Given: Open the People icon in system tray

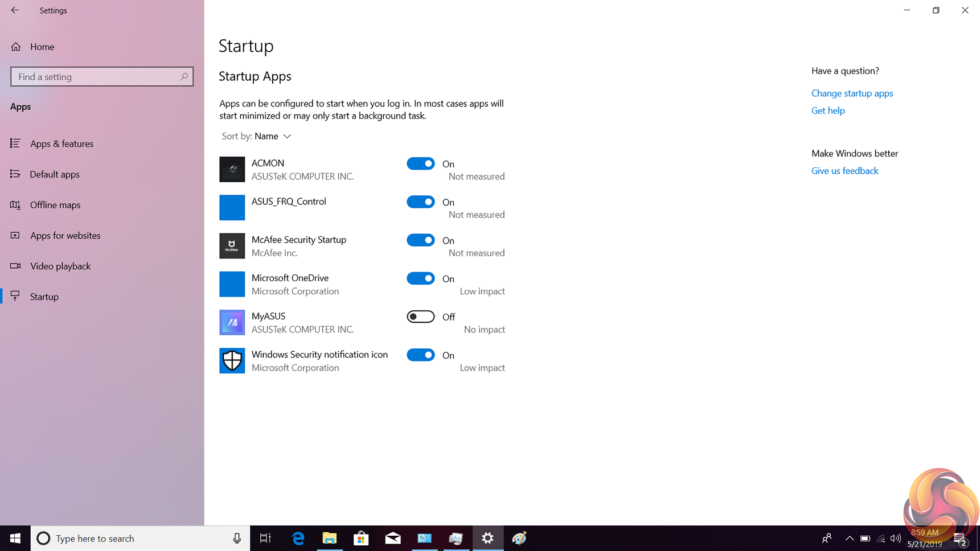Looking at the screenshot, I should click(827, 538).
